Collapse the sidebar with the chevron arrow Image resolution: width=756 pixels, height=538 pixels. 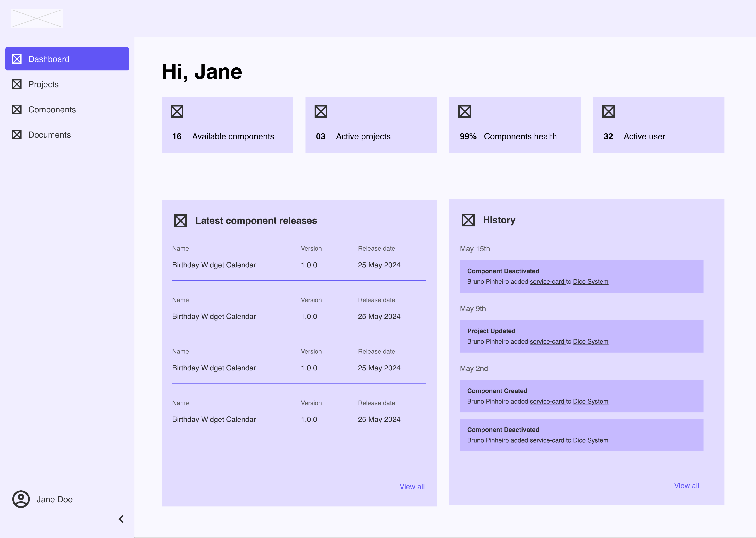[121, 519]
